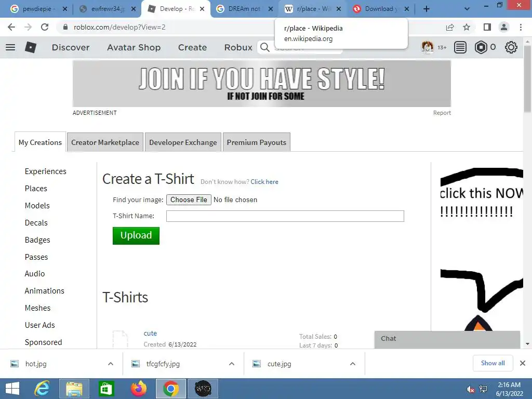This screenshot has width=532, height=399.
Task: Open the black round app on the taskbar
Action: tap(203, 389)
